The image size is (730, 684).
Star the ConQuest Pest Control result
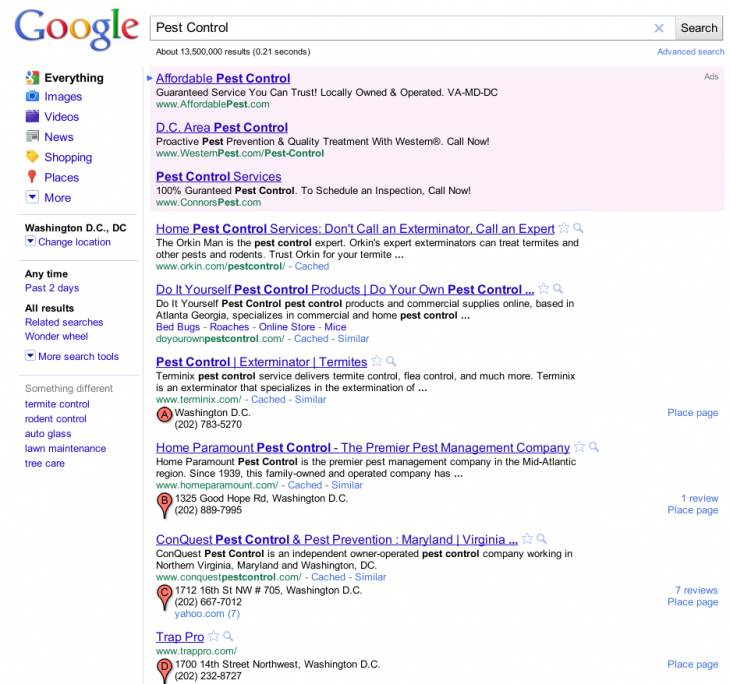coord(527,539)
